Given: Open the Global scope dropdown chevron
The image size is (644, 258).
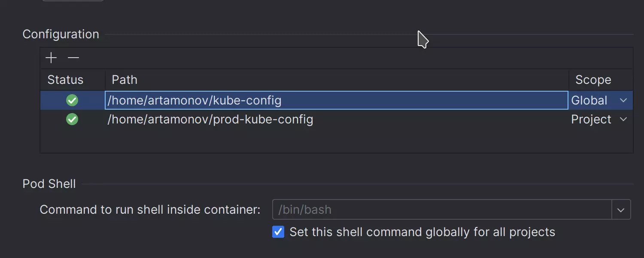Looking at the screenshot, I should point(623,100).
